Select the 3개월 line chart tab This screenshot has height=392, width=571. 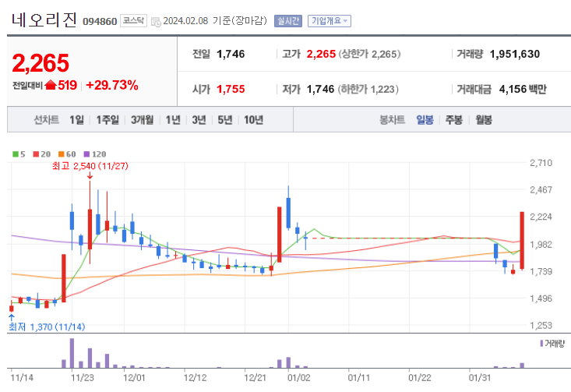pos(142,119)
